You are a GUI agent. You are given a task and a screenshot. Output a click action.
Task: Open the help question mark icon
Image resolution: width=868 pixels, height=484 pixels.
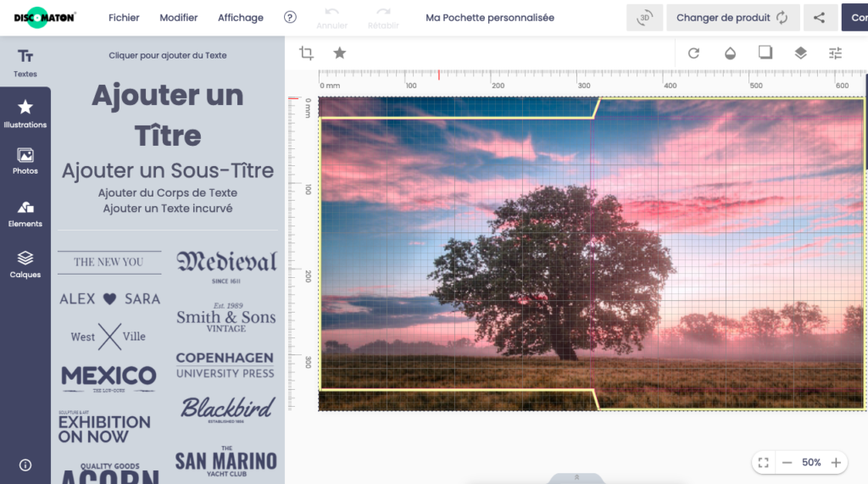[x=290, y=17]
